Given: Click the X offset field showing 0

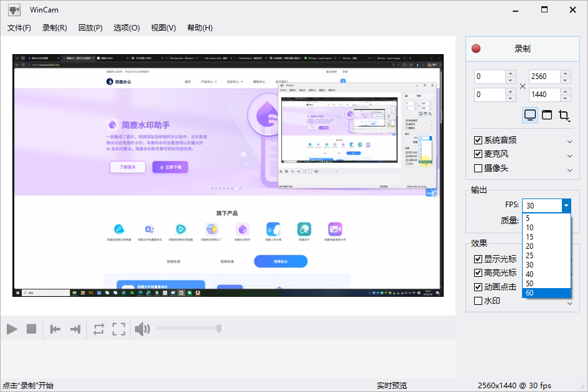Looking at the screenshot, I should (x=490, y=77).
